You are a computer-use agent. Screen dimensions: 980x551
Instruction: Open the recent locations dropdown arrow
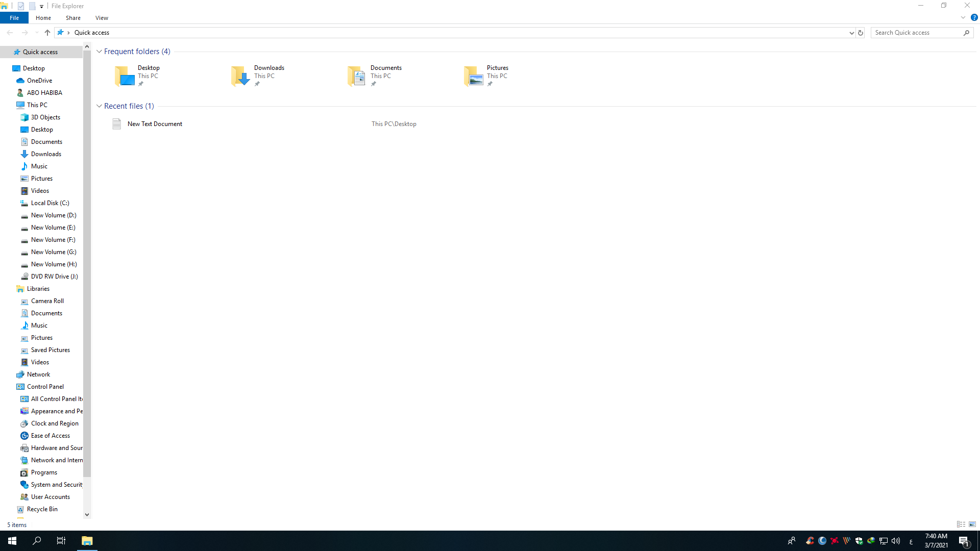tap(37, 33)
